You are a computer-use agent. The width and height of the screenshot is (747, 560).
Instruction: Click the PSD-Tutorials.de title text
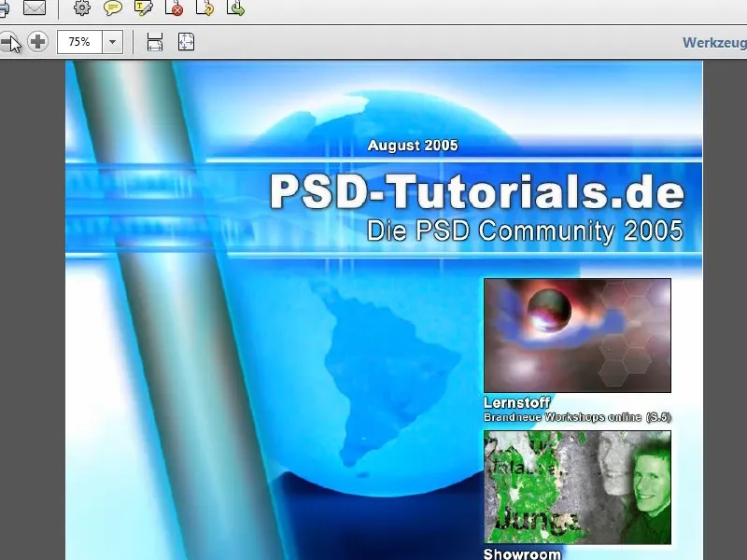477,192
